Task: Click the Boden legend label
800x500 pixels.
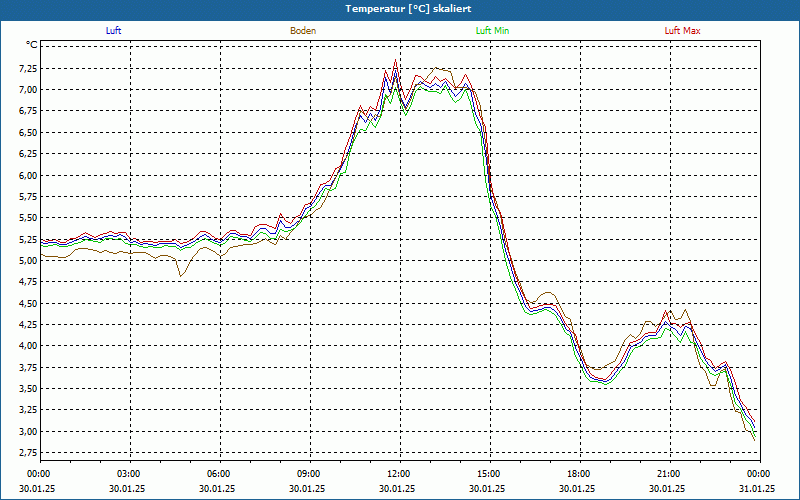Action: [303, 31]
